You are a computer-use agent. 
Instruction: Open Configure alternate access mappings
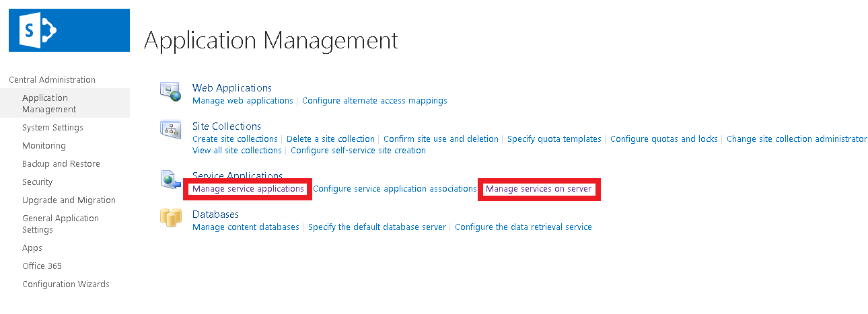[374, 101]
